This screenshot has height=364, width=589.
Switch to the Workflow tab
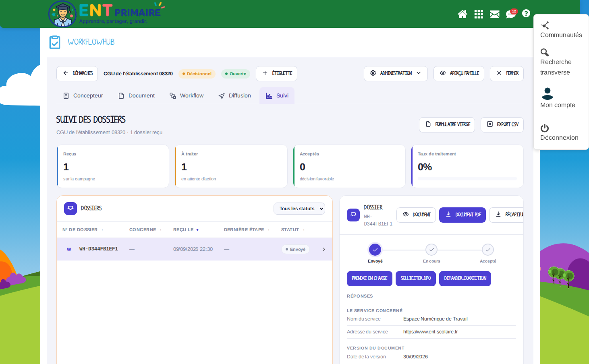pyautogui.click(x=187, y=96)
